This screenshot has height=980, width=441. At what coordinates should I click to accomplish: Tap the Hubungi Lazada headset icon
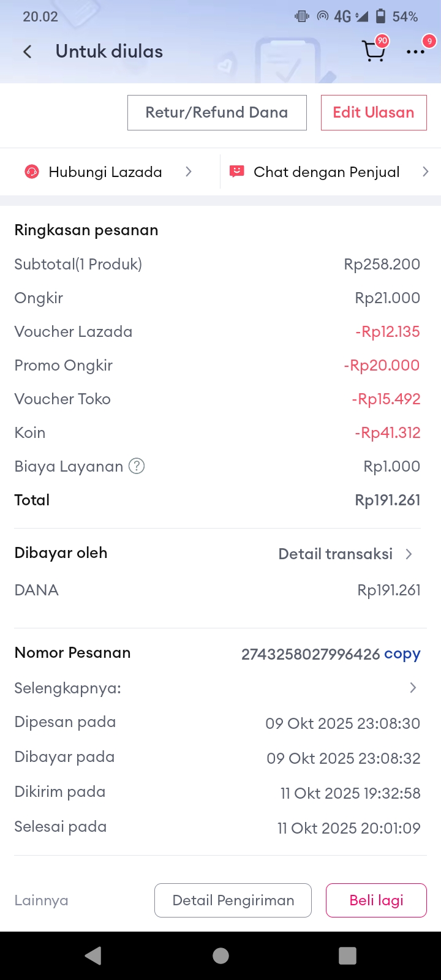[x=32, y=172]
